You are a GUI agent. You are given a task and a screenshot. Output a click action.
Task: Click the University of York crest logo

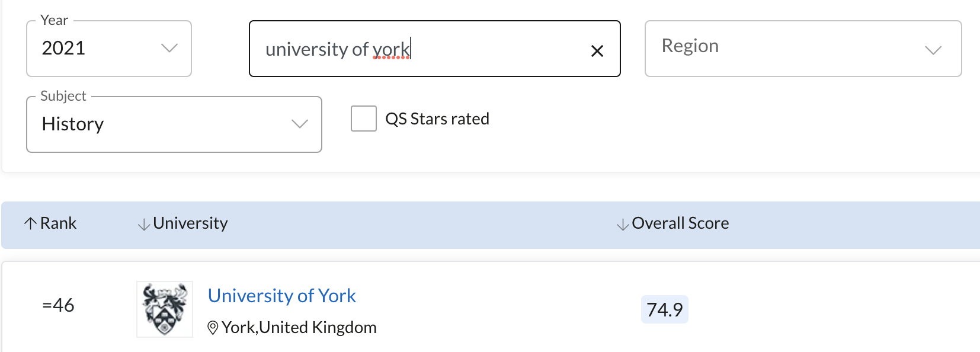[x=165, y=309]
